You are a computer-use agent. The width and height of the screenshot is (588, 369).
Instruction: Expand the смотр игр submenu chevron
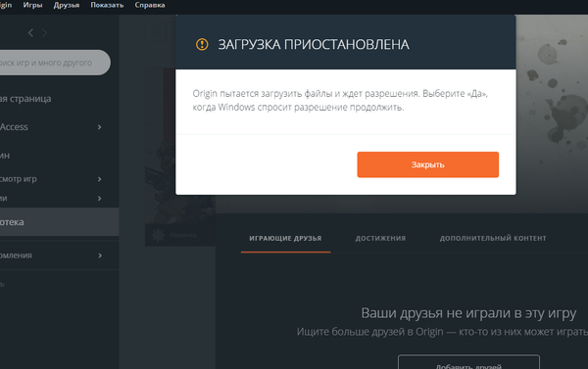click(x=99, y=179)
